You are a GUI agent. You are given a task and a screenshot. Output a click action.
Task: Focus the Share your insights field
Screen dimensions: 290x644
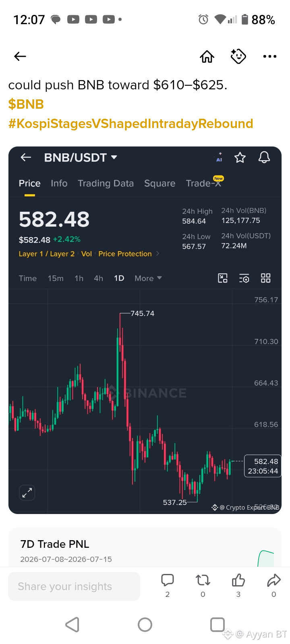coord(74,586)
